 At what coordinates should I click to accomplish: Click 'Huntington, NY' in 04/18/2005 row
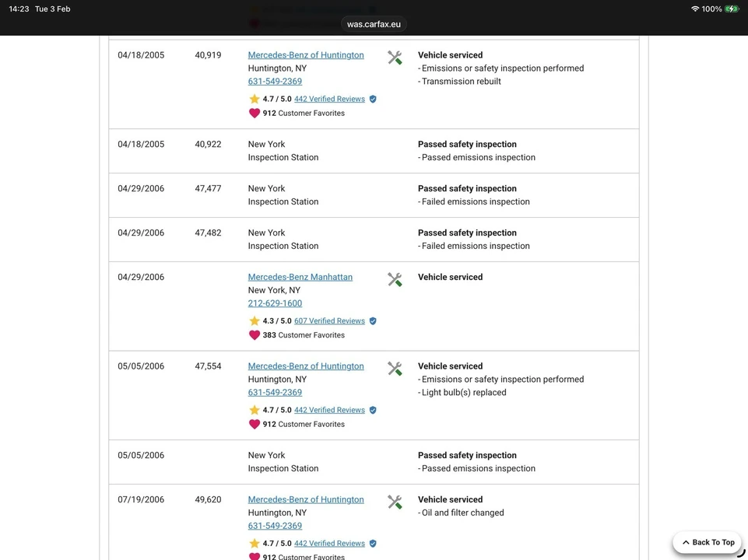point(277,68)
